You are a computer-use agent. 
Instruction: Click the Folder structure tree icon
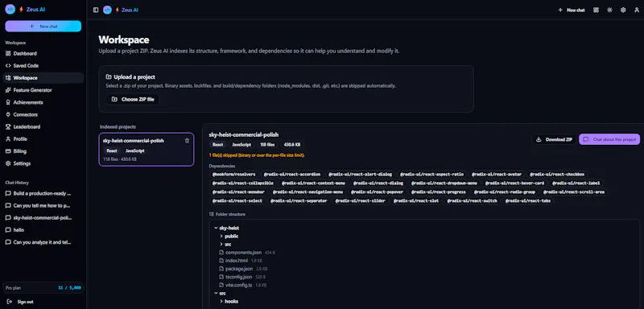tap(212, 214)
